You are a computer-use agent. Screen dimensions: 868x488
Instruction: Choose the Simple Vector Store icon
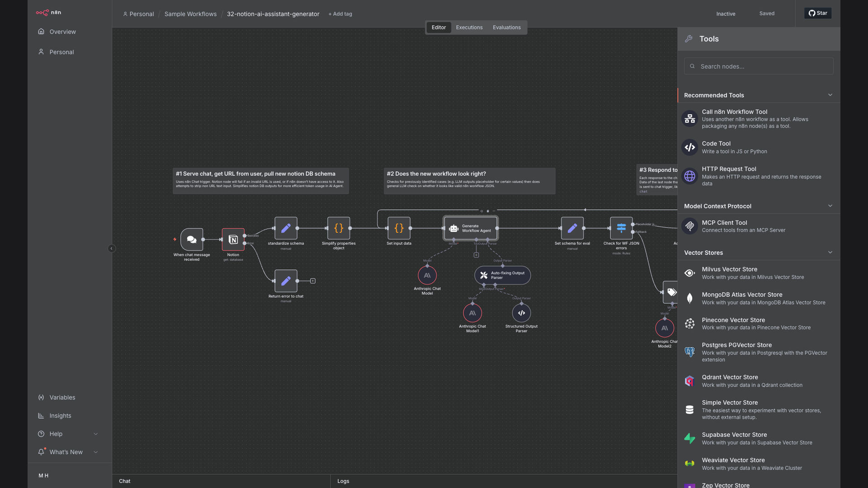coord(690,409)
